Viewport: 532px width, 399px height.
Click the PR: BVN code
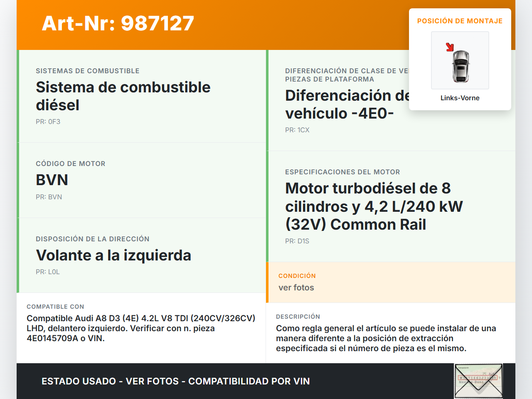coord(49,197)
